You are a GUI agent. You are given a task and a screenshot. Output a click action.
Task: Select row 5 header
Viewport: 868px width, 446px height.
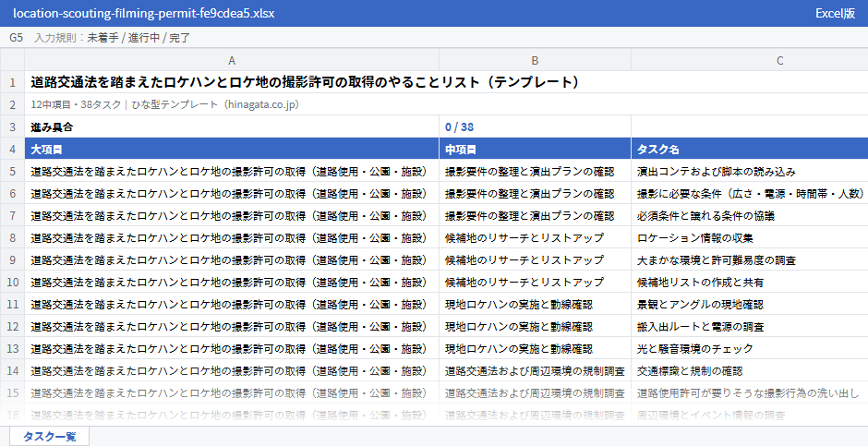(12, 172)
